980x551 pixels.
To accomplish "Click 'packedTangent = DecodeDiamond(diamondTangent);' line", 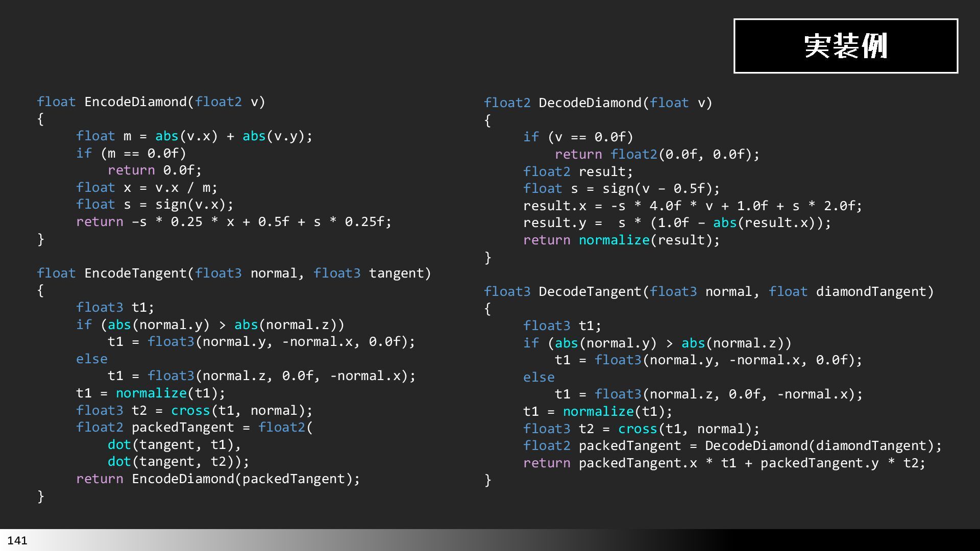I will [x=732, y=446].
